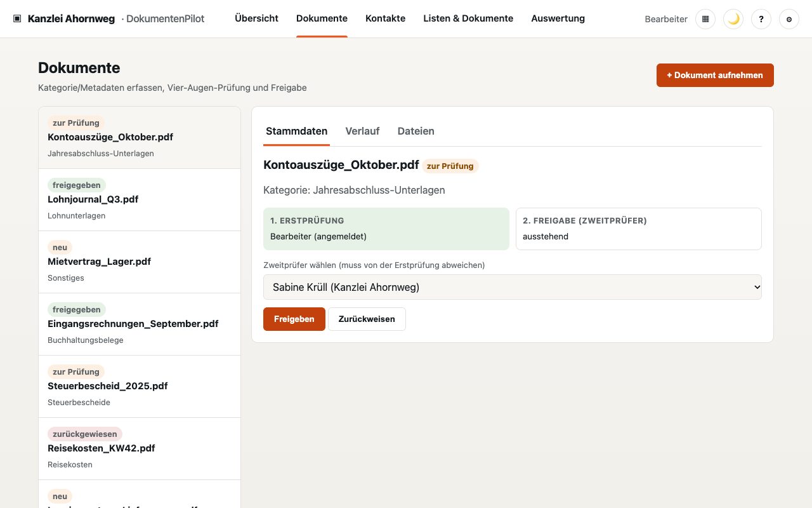
Task: Go to the Übersicht menu item
Action: click(x=256, y=18)
